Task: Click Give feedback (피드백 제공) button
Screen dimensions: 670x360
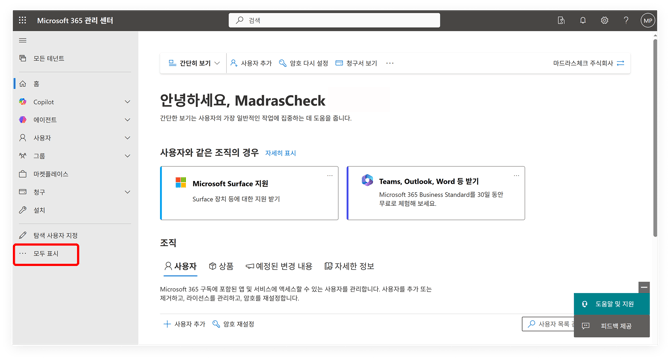Action: [611, 326]
